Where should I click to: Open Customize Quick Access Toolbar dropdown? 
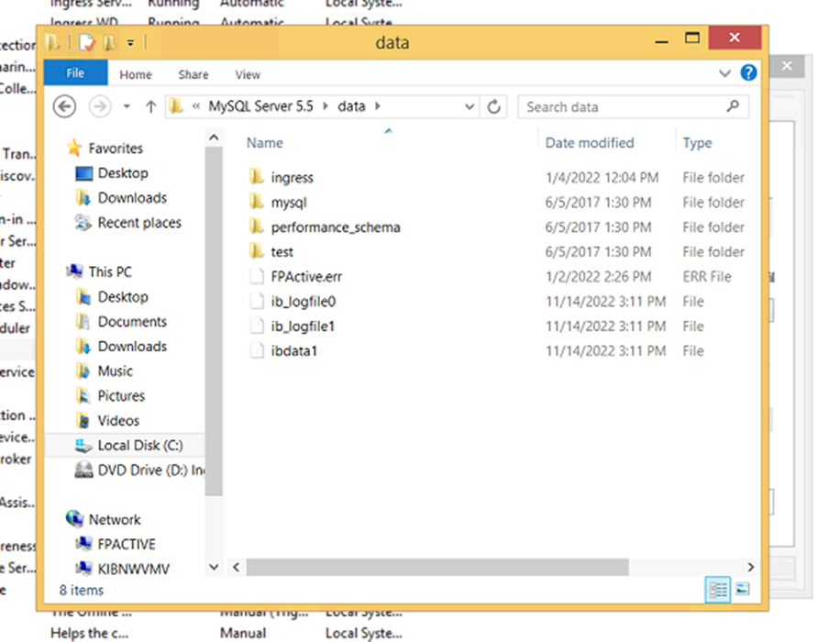[x=130, y=42]
